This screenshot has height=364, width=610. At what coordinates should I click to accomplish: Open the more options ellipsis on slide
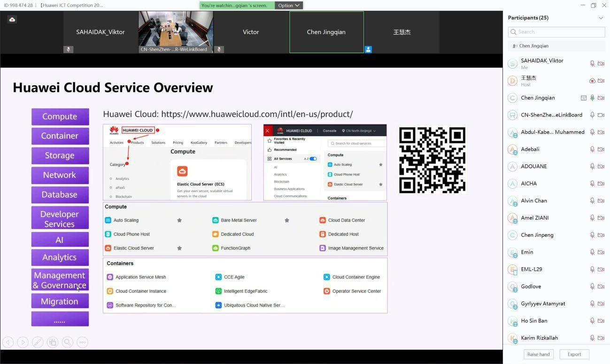coord(82,342)
